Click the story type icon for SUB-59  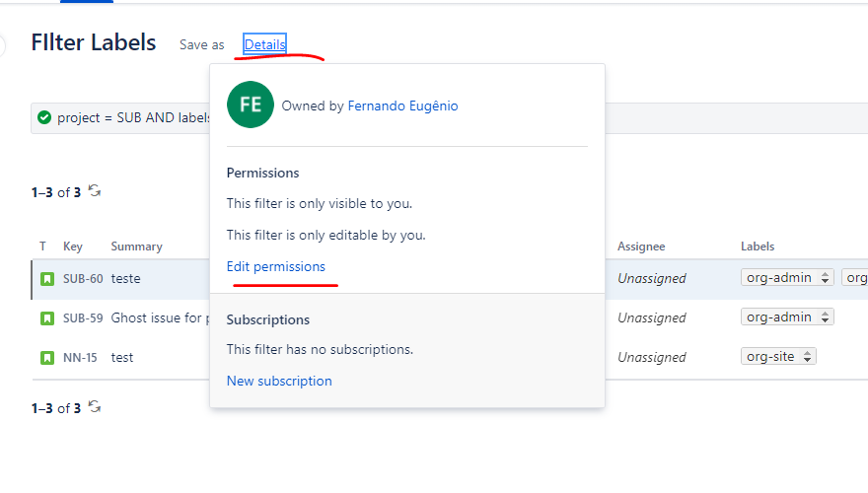[x=47, y=318]
